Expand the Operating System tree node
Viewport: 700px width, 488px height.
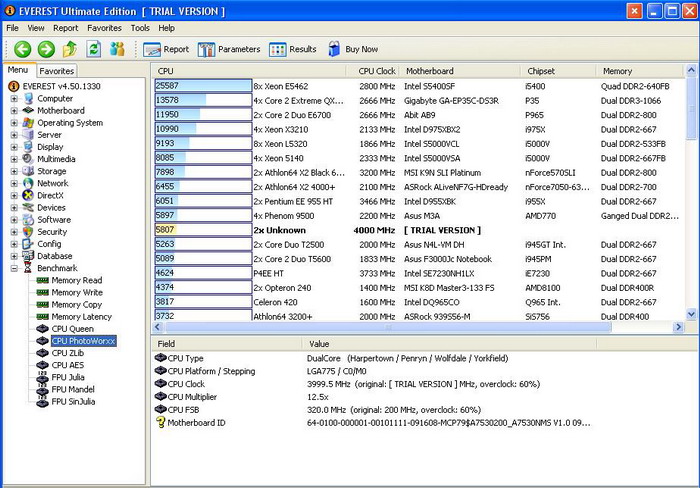point(14,123)
